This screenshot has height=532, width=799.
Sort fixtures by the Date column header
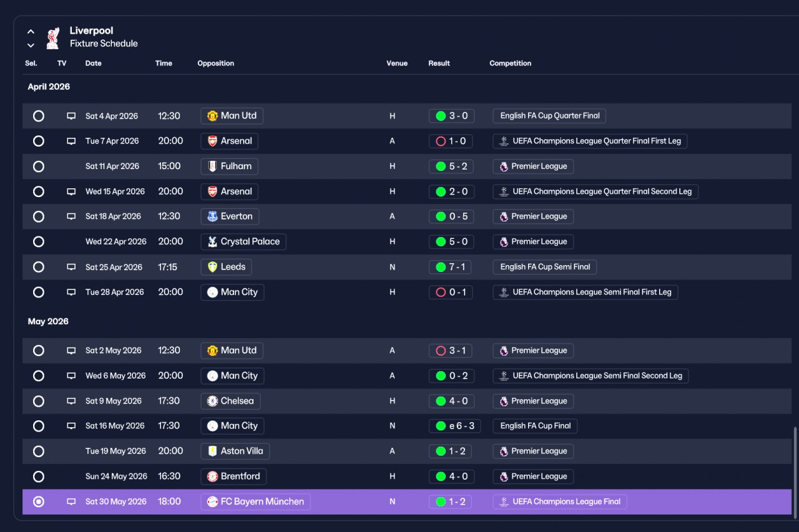pyautogui.click(x=94, y=63)
